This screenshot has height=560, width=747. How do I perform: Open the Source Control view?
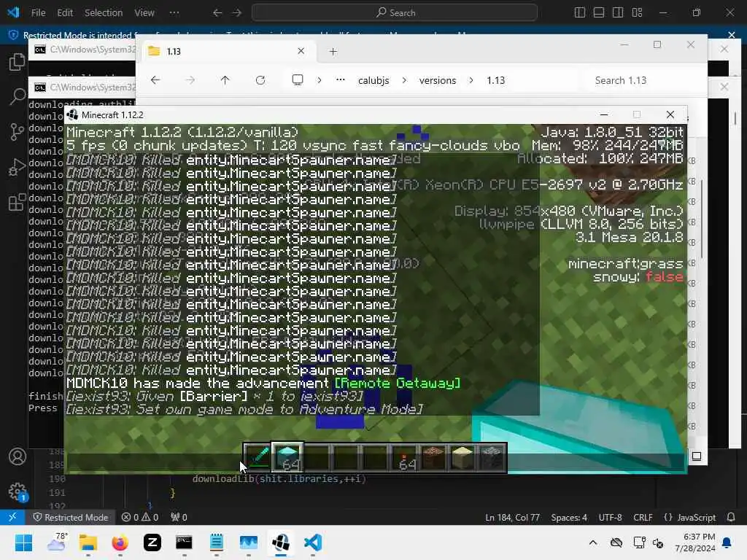click(18, 131)
